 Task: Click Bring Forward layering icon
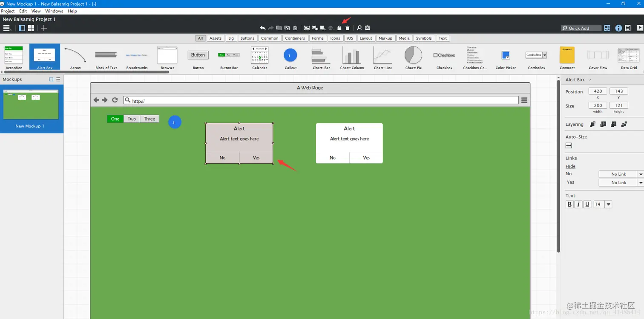(x=603, y=124)
